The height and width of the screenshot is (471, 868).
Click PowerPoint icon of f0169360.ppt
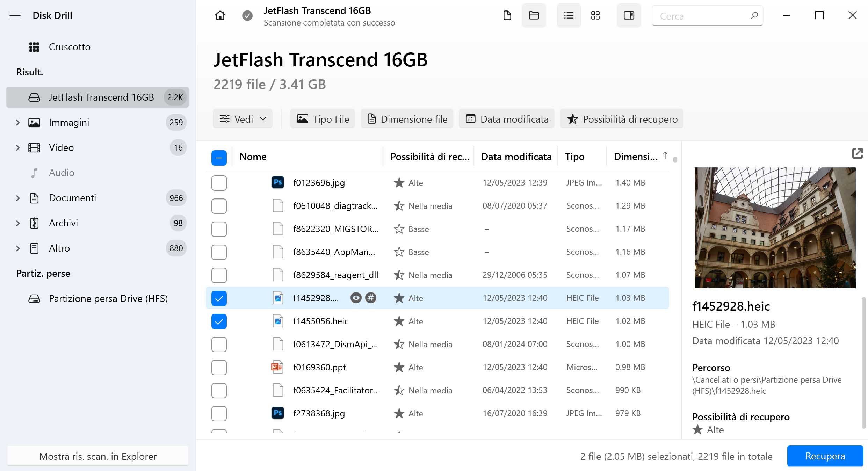[278, 367]
